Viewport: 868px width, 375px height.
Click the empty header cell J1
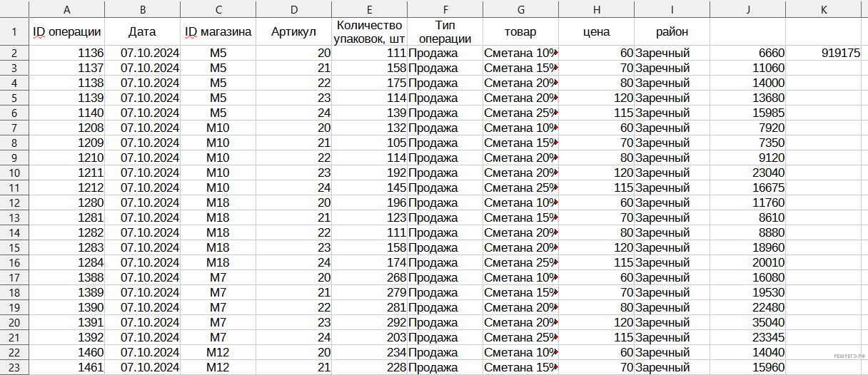point(747,32)
